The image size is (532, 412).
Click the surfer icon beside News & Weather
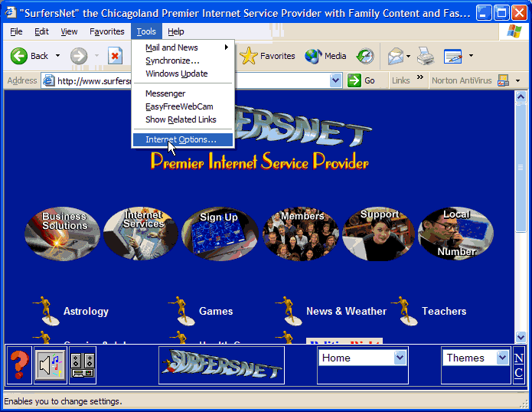click(289, 311)
